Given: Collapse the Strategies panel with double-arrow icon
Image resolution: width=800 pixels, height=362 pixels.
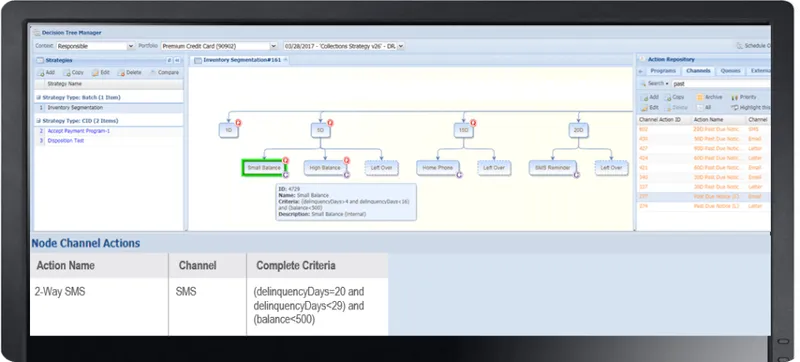Looking at the screenshot, I should pos(177,60).
